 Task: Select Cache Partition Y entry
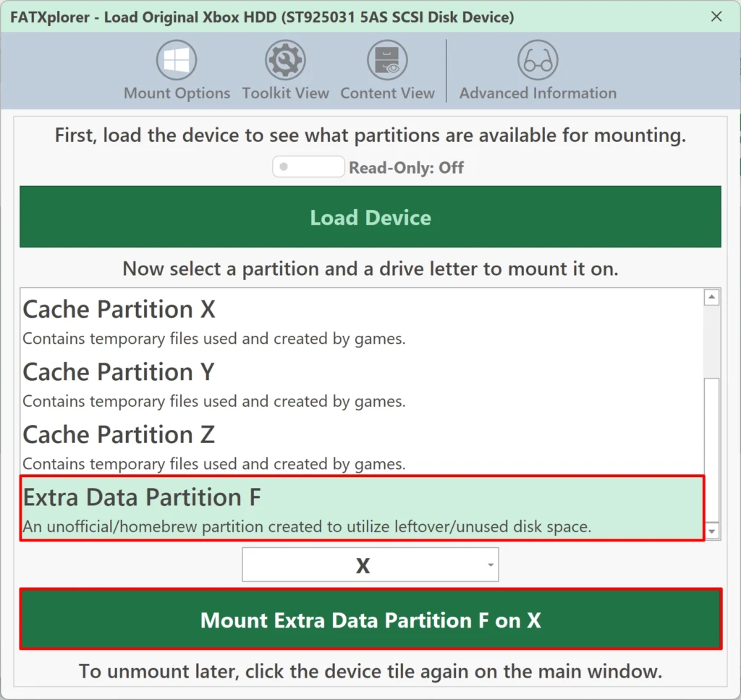362,384
